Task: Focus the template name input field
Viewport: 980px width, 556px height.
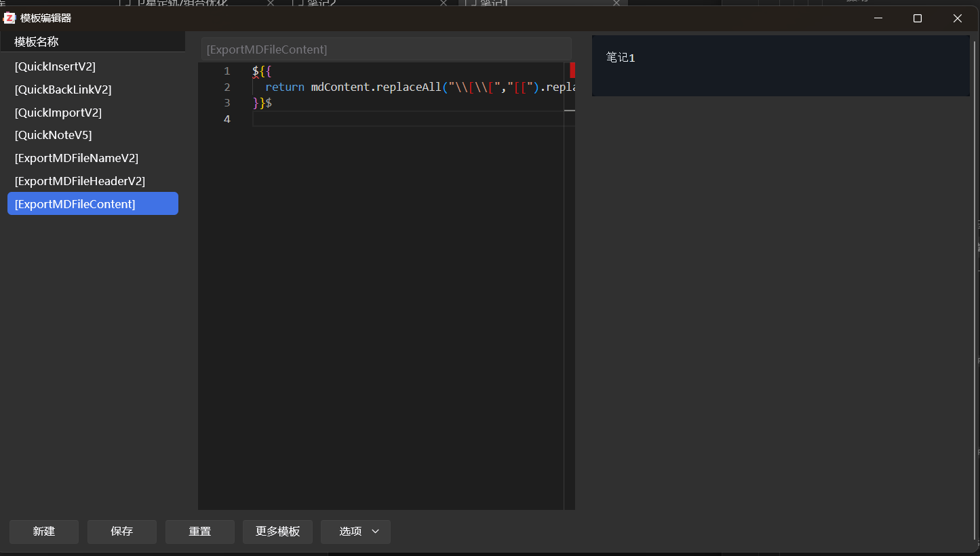Action: point(386,49)
